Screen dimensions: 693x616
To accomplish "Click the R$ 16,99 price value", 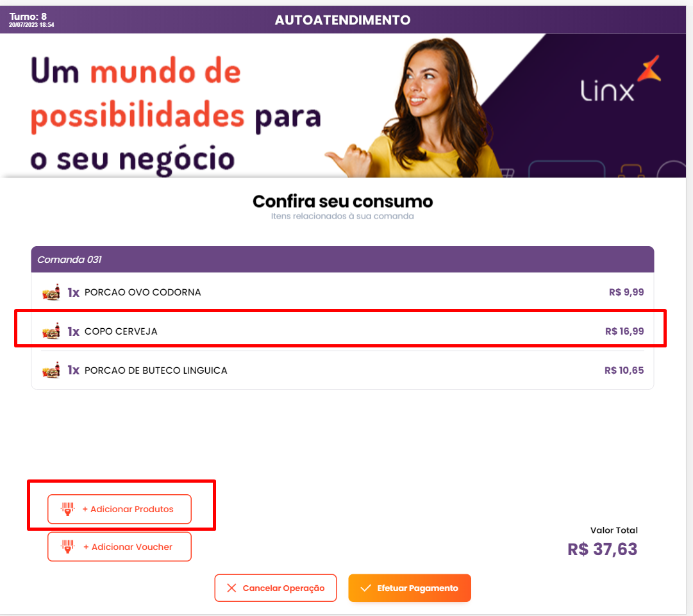I will 624,331.
